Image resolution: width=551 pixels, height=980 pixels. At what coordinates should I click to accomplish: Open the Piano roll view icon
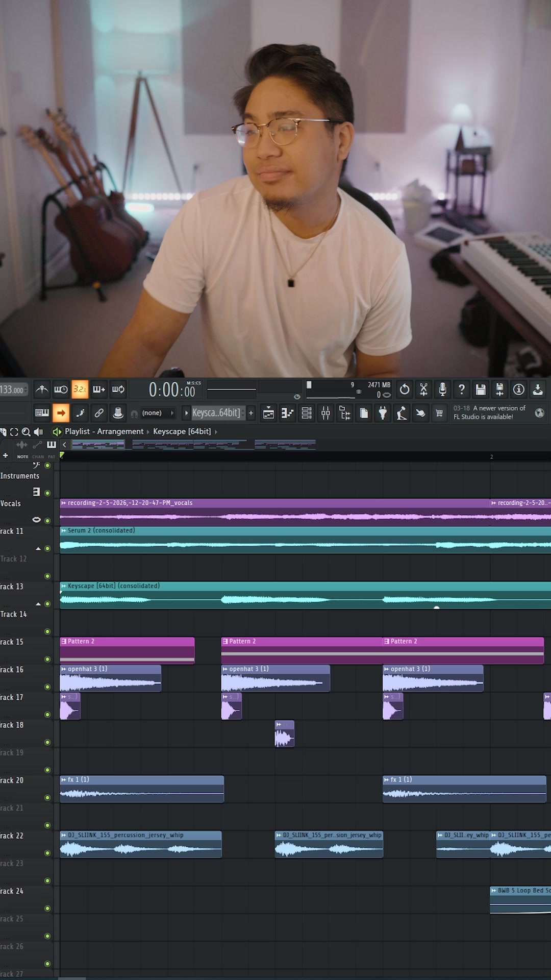(x=288, y=413)
